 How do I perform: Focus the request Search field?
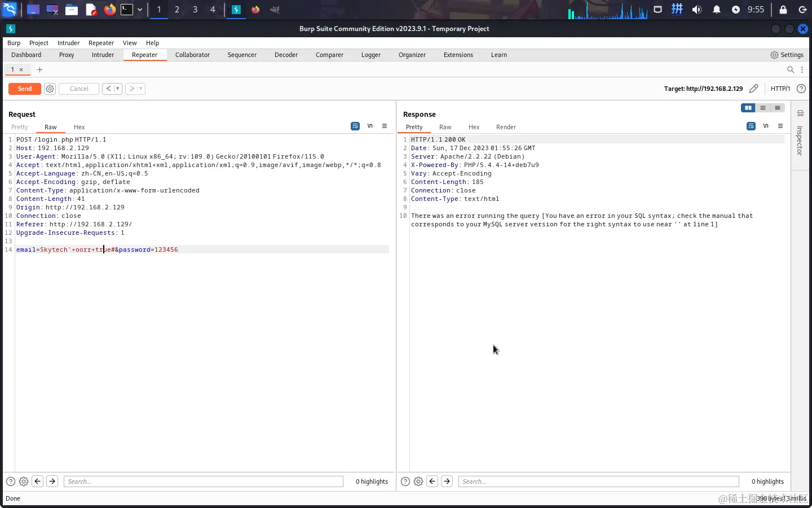[203, 481]
